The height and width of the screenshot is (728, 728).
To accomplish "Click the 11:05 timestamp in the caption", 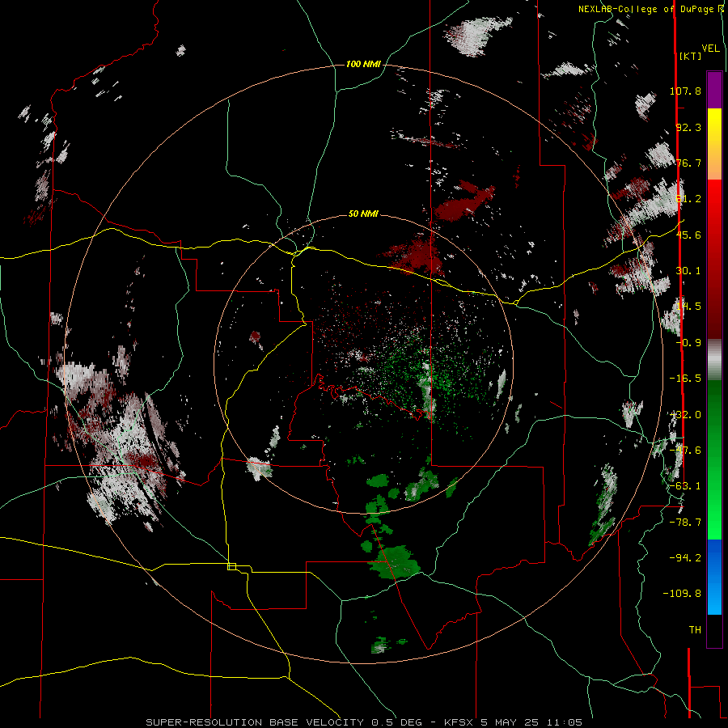I will coord(565,722).
